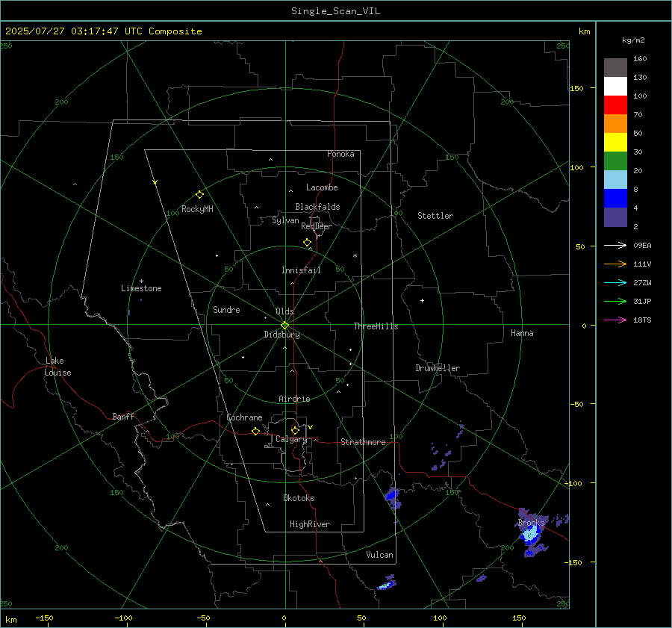The image size is (672, 628).
Task: Click the Sylvan label
Action: click(x=285, y=220)
